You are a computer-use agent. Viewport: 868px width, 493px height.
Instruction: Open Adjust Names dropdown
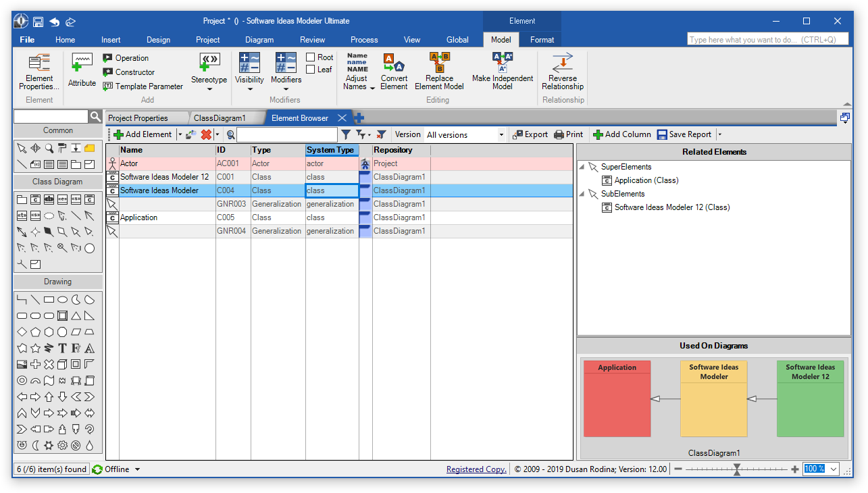356,72
